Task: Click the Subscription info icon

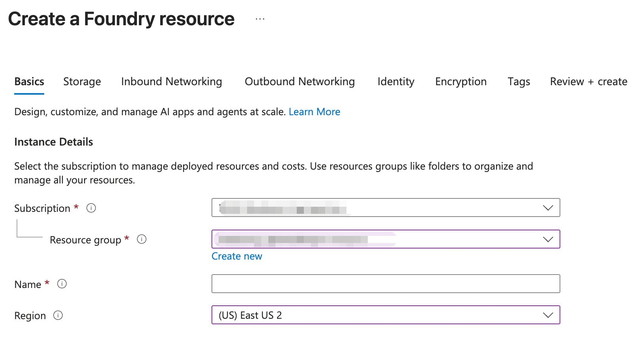Action: [91, 208]
